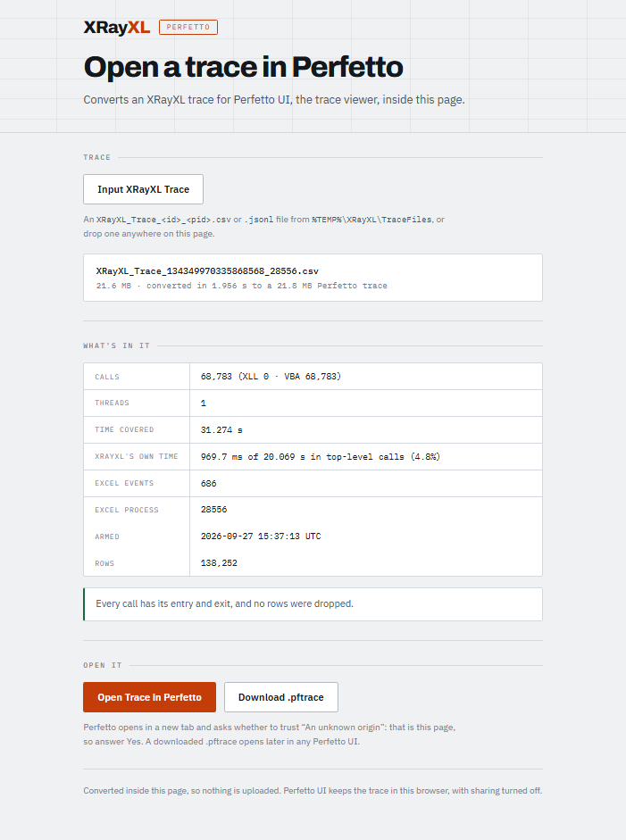Screen dimensions: 626x840
Task: Click the ROWS row label
Action: coord(104,563)
